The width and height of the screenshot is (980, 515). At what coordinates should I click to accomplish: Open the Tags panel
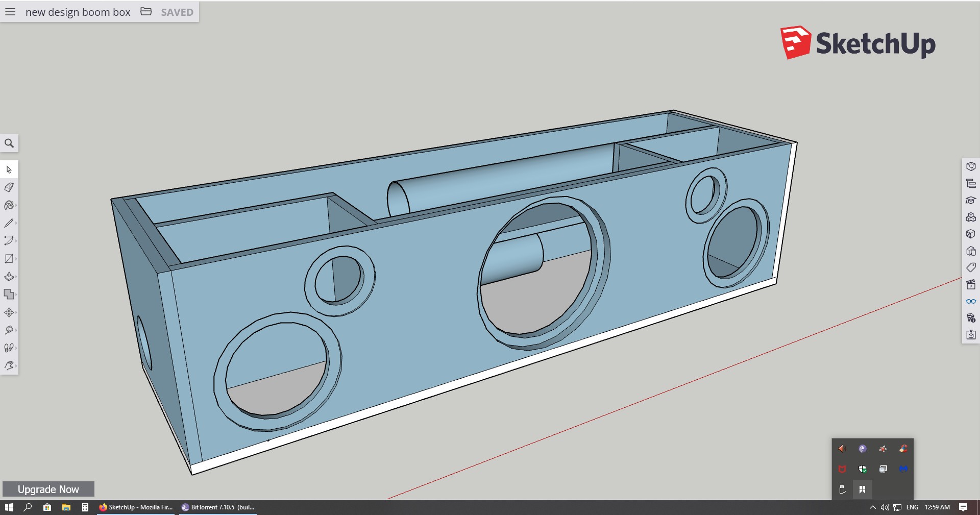[x=971, y=267]
